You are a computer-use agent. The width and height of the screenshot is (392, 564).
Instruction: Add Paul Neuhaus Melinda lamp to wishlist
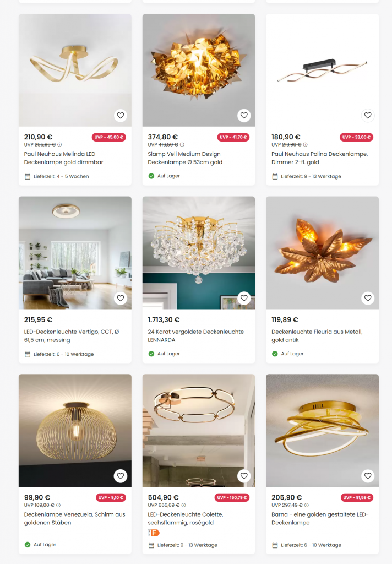point(121,116)
